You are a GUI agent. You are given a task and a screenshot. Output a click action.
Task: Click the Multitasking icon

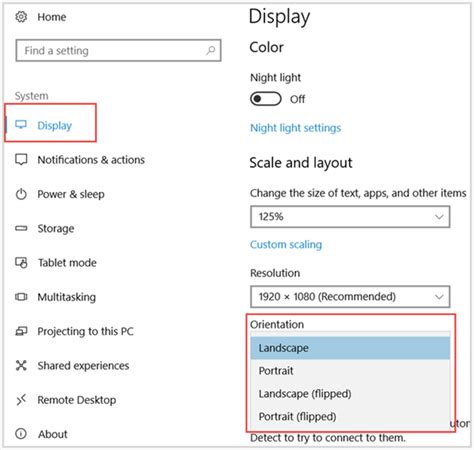pos(21,297)
